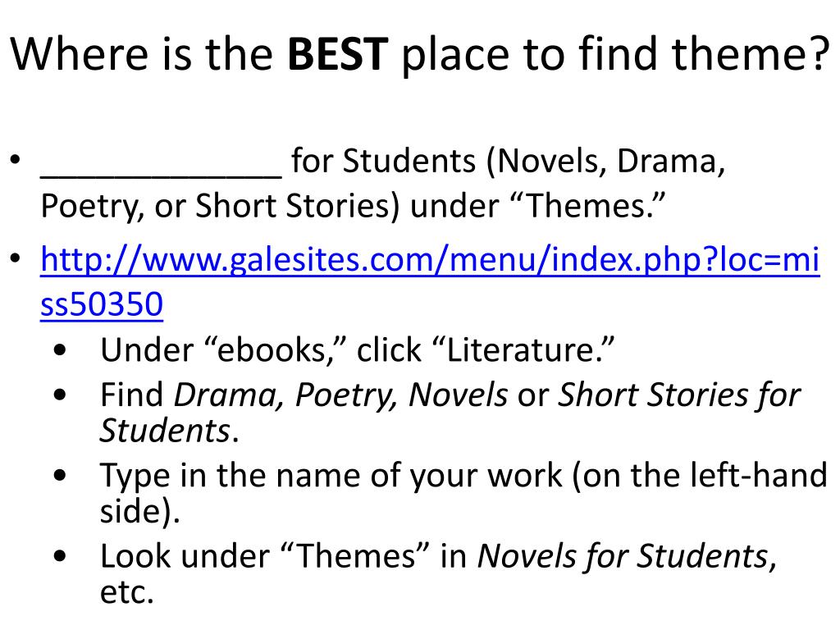The width and height of the screenshot is (840, 630).
Task: Click the 'ss50350' link continuation text
Action: (x=102, y=304)
